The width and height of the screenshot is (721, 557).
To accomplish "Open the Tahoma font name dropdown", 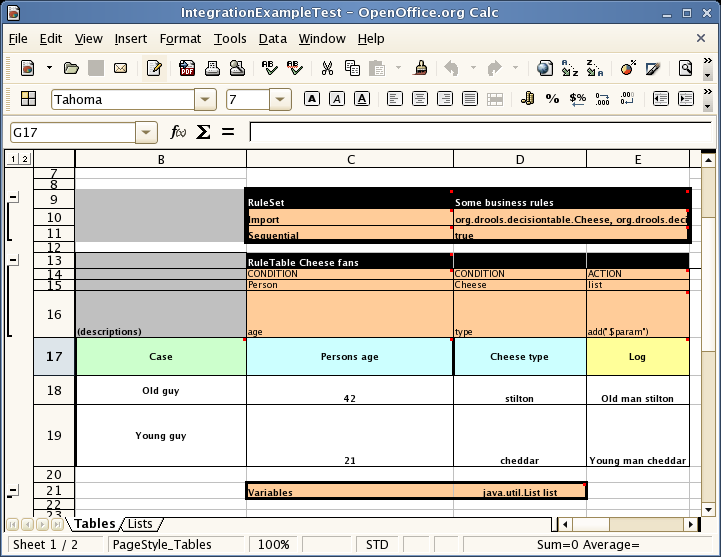I will click(205, 100).
